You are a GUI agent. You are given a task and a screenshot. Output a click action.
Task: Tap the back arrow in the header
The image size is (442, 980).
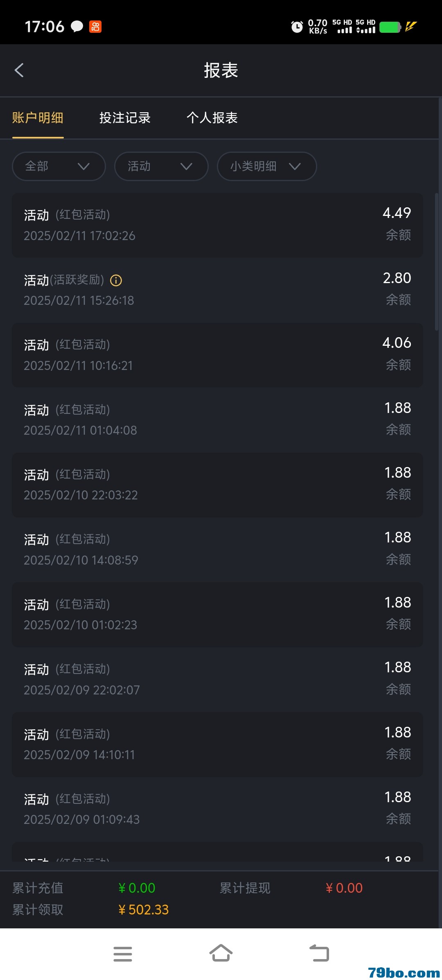click(x=19, y=70)
